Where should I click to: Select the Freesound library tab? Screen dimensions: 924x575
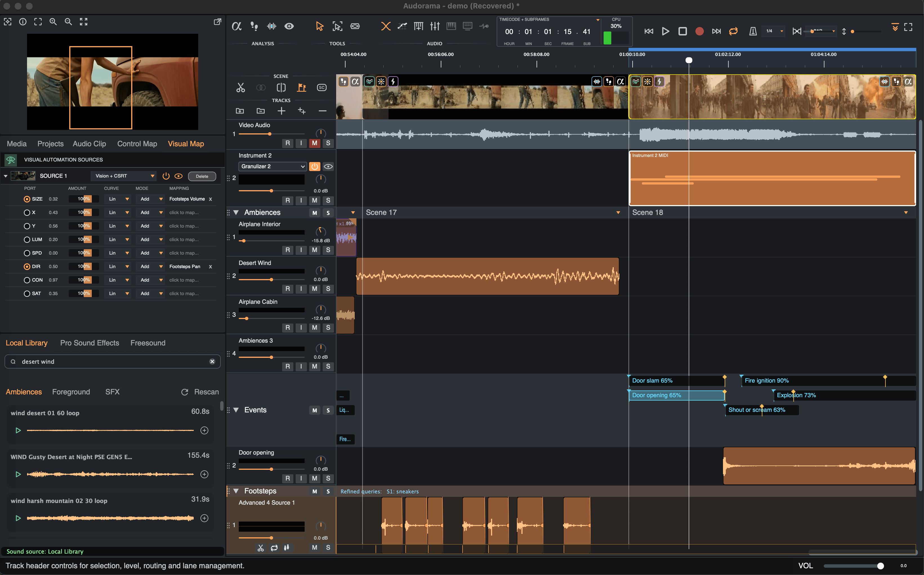[148, 343]
